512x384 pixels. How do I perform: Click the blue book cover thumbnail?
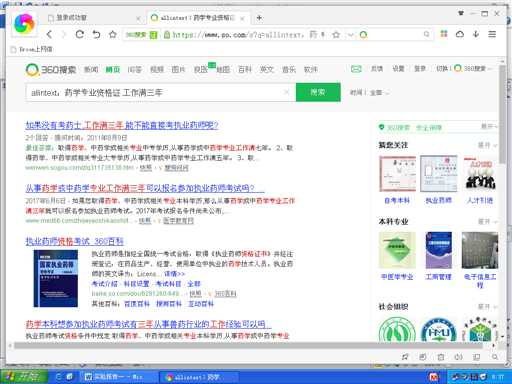[56, 278]
